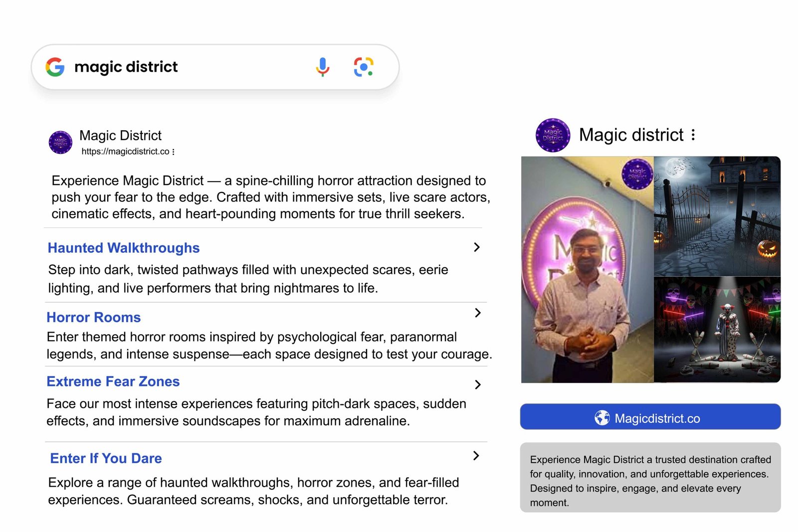The height and width of the screenshot is (532, 798).
Task: Open the Horror Rooms link
Action: [x=94, y=317]
